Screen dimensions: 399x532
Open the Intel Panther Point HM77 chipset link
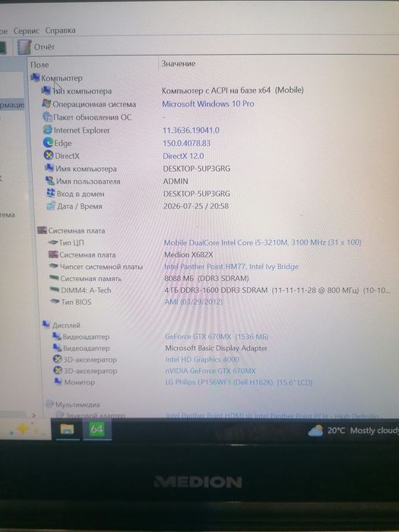tap(231, 266)
